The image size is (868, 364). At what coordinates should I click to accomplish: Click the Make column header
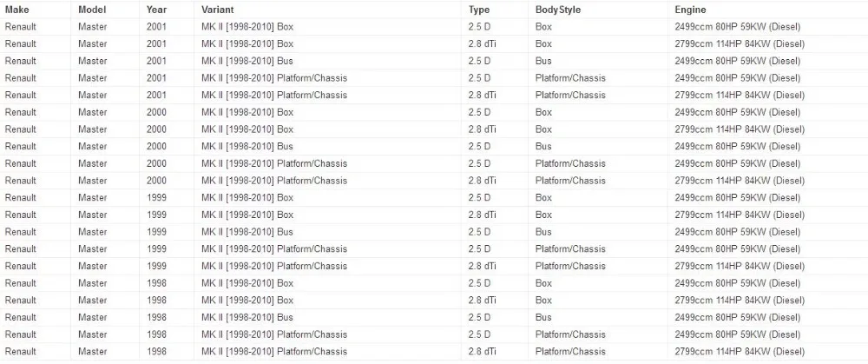[x=36, y=10]
